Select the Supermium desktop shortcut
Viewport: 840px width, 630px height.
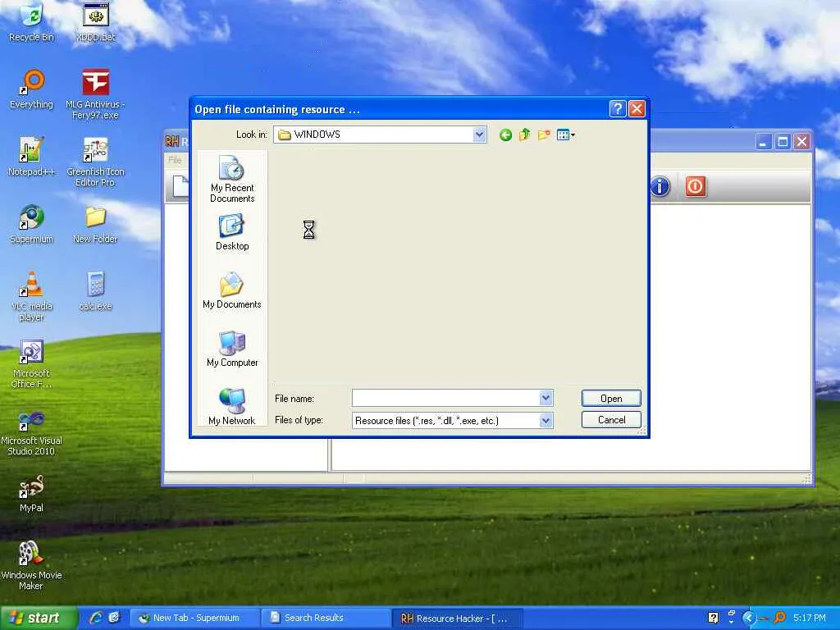click(x=32, y=224)
